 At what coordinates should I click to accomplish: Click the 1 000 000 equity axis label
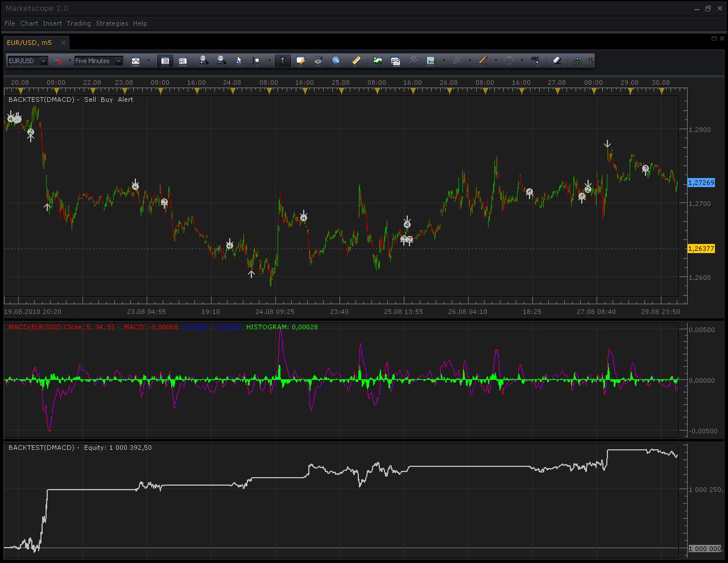click(705, 549)
